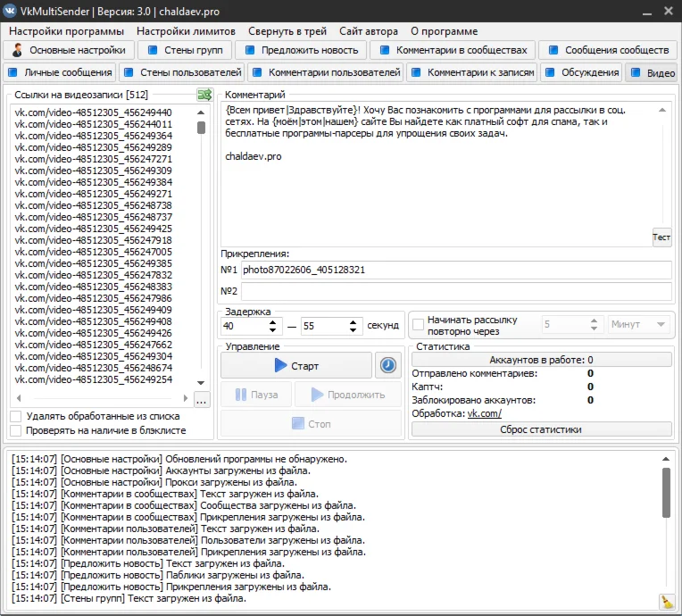Click Сброс статистики button

click(543, 429)
